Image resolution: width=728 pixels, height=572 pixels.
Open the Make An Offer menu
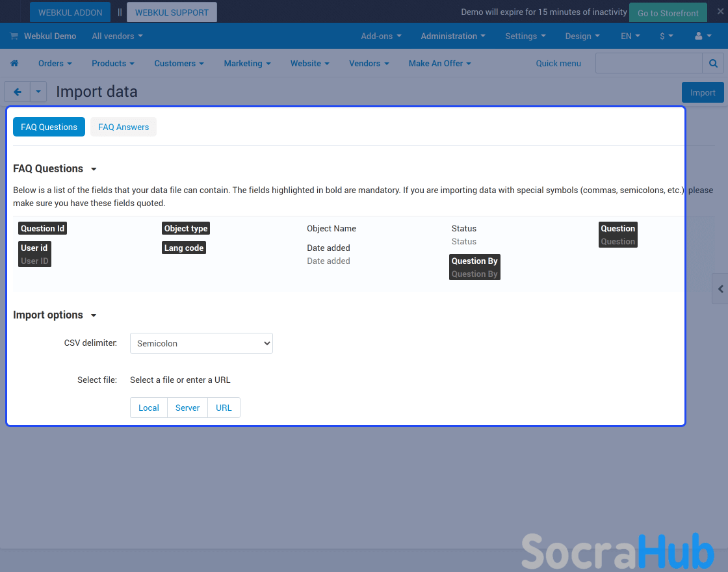[439, 63]
